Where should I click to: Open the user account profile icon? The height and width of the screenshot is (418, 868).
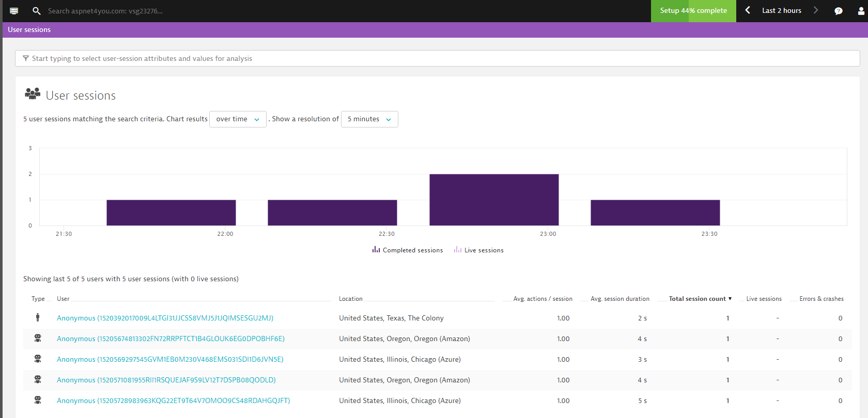861,11
